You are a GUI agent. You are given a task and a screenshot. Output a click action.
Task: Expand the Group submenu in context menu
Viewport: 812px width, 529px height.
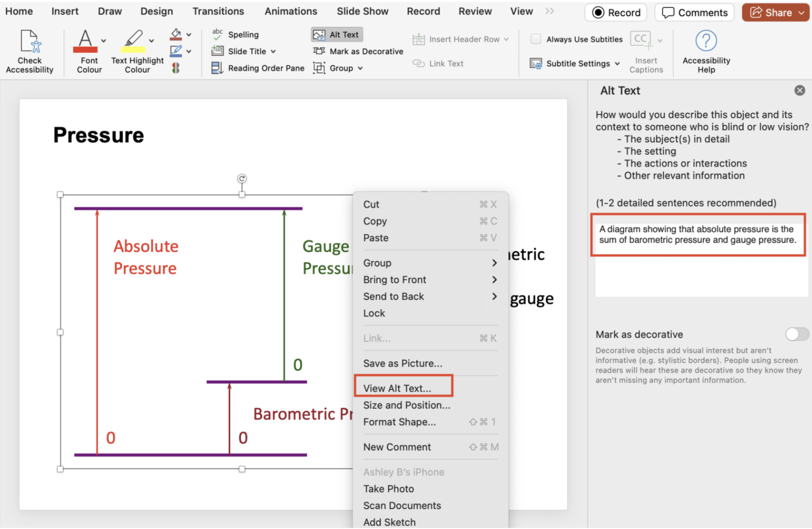[494, 263]
